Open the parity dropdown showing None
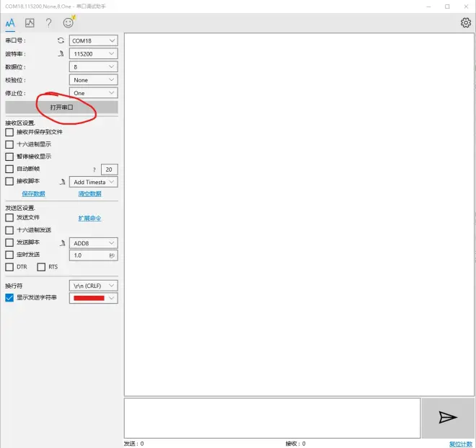 [x=93, y=80]
